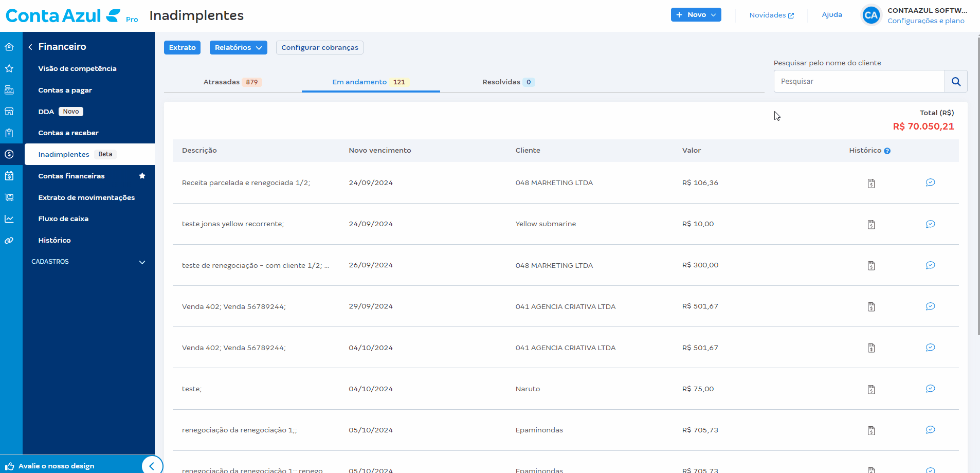Select the star favorites icon in sidebar
The height and width of the screenshot is (473, 980).
pyautogui.click(x=10, y=68)
